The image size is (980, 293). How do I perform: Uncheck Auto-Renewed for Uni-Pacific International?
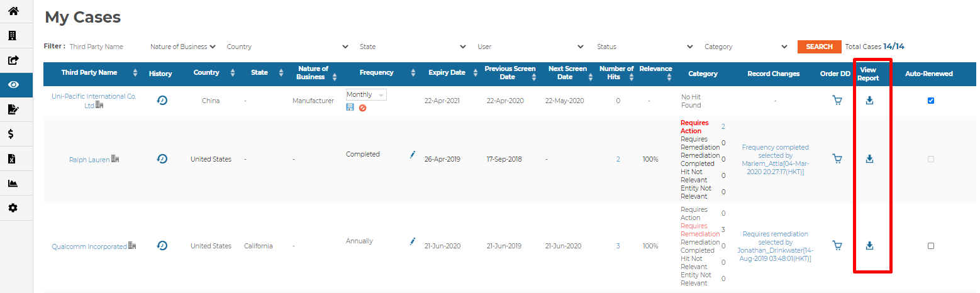931,101
